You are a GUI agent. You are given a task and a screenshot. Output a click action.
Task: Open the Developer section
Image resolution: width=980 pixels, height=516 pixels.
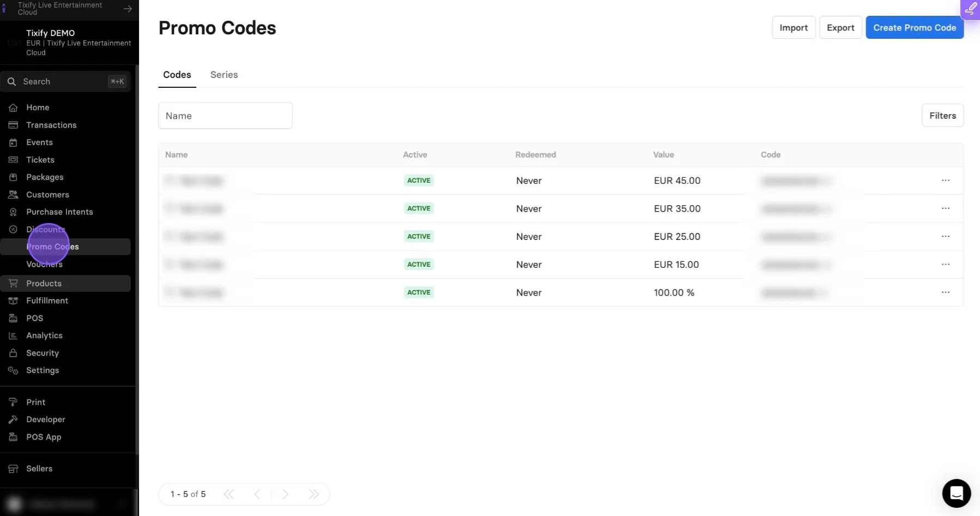click(x=65, y=419)
